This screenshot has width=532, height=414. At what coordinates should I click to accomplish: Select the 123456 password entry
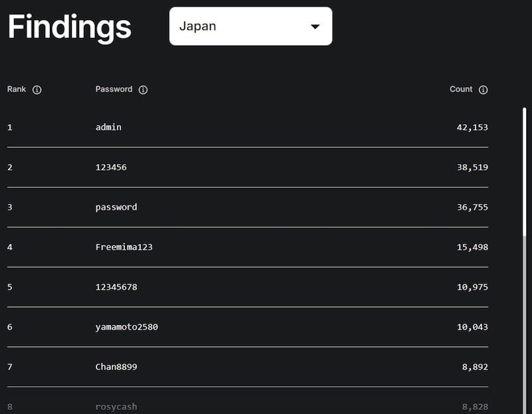(110, 167)
